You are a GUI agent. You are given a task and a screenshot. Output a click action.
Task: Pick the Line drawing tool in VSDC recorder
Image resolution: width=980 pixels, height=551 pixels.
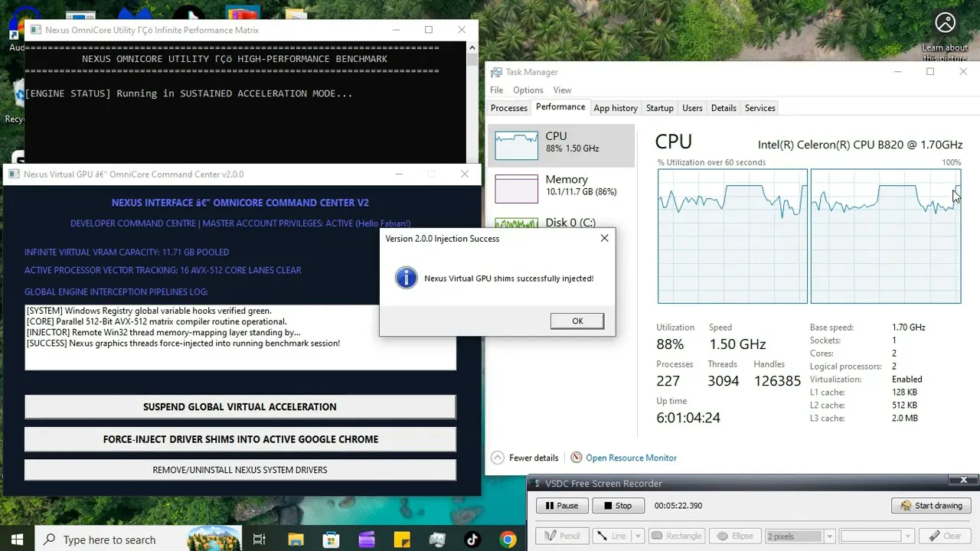pos(612,536)
